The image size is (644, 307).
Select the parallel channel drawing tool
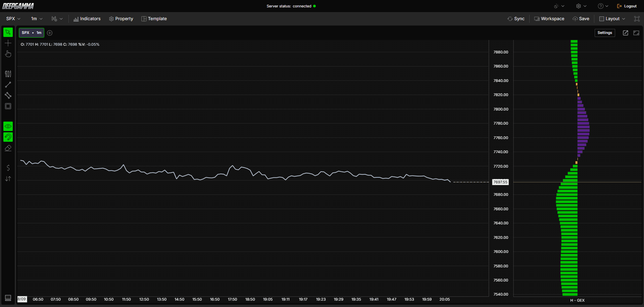tap(8, 95)
